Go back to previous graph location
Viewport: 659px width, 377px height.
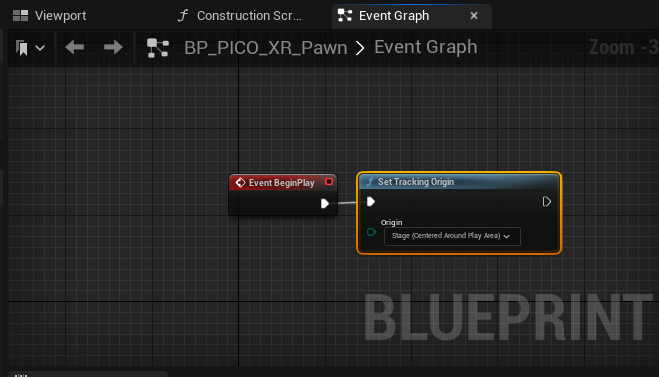[75, 47]
